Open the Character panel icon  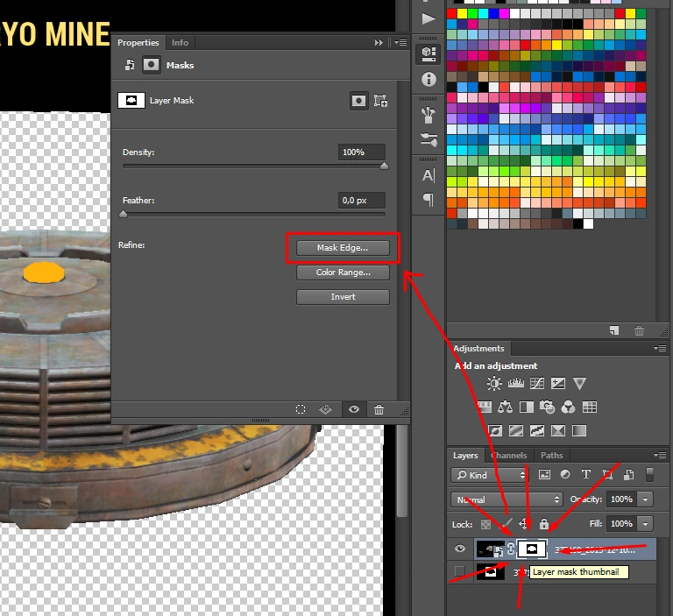point(429,175)
